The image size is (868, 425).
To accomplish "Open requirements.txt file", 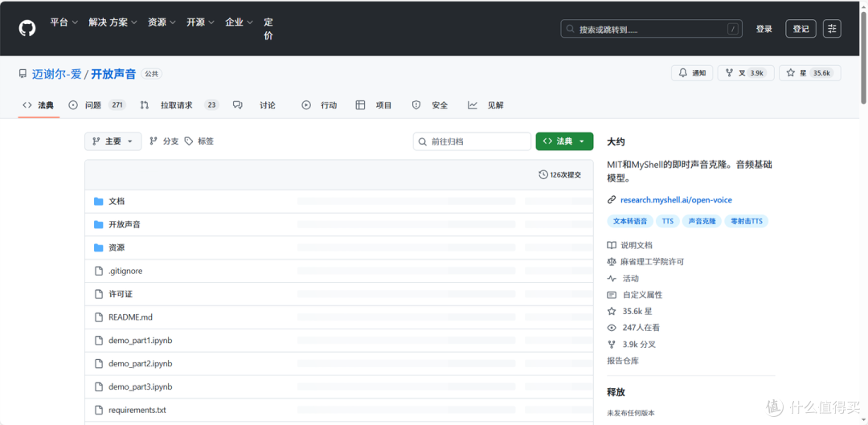I will (x=137, y=411).
